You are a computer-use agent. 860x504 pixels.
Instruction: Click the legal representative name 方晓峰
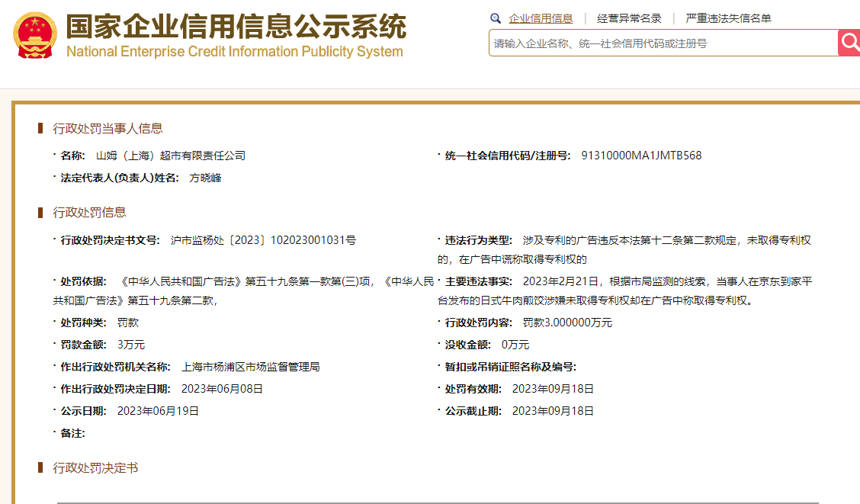pyautogui.click(x=205, y=178)
